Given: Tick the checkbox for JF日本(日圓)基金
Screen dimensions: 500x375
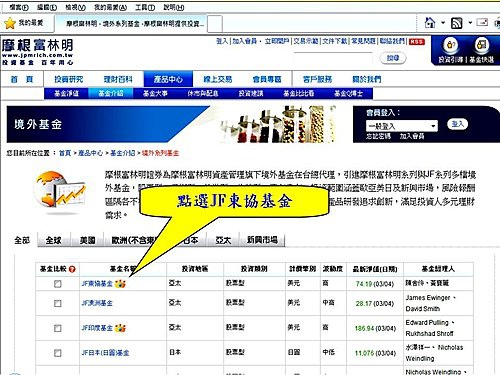Looking at the screenshot, I should point(58,353).
